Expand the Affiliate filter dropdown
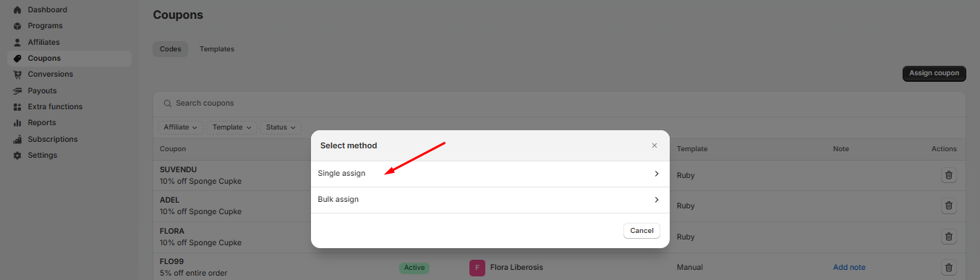980x280 pixels. tap(181, 127)
